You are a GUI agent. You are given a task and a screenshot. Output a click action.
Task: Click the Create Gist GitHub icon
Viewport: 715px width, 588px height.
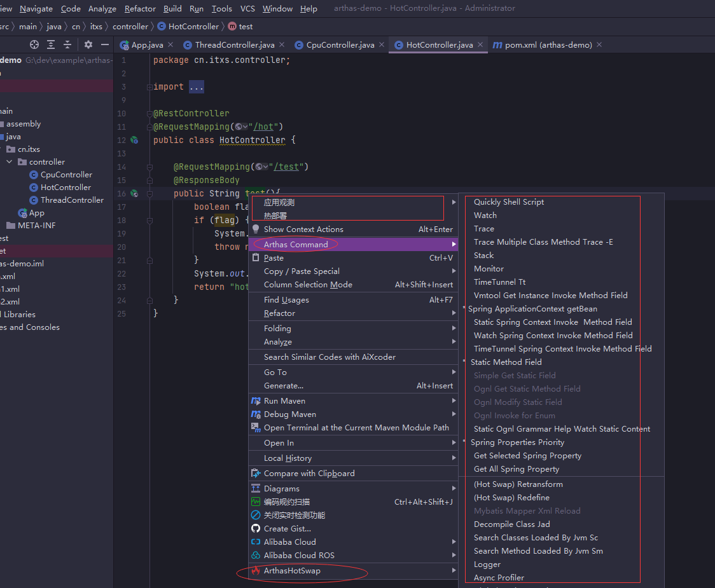pyautogui.click(x=256, y=529)
